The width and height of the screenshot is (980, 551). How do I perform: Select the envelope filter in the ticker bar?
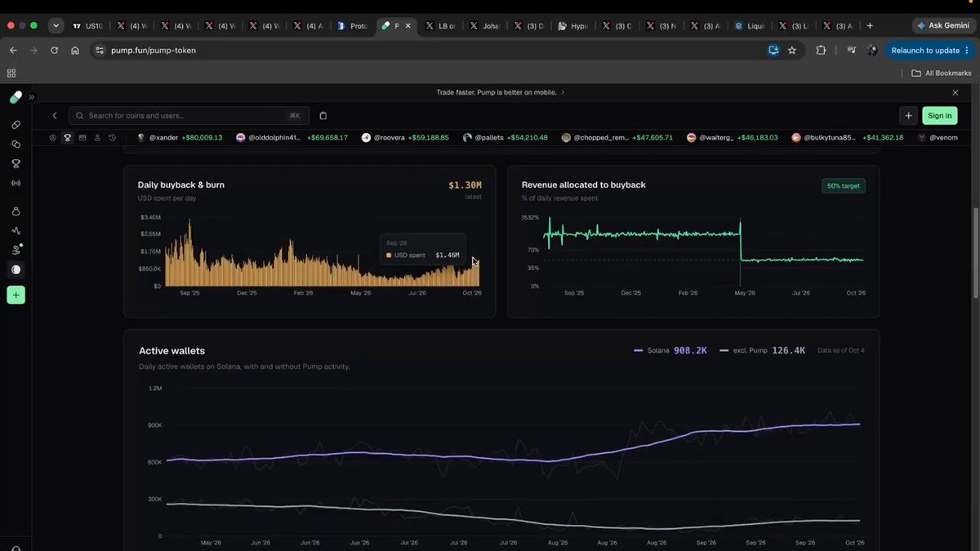82,138
